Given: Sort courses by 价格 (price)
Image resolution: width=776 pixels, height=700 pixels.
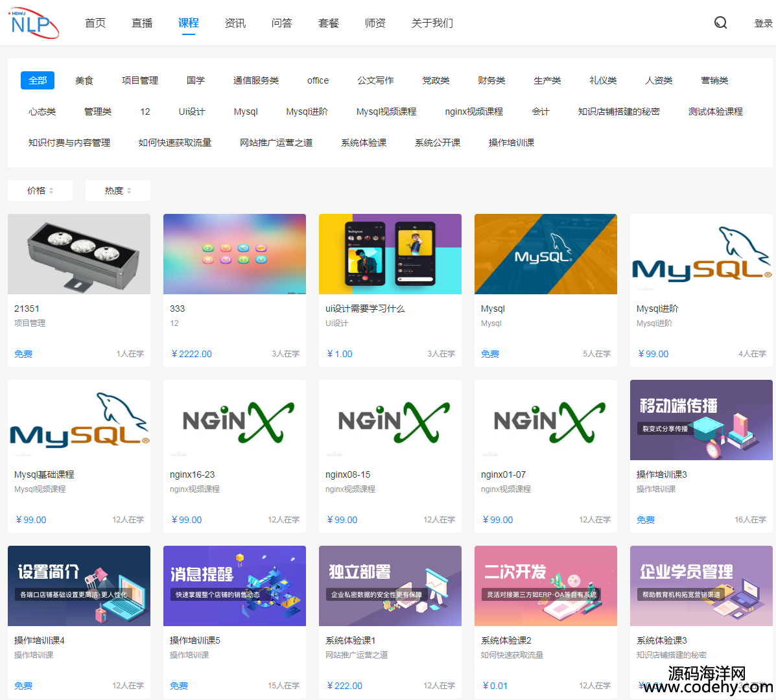Looking at the screenshot, I should coord(40,191).
